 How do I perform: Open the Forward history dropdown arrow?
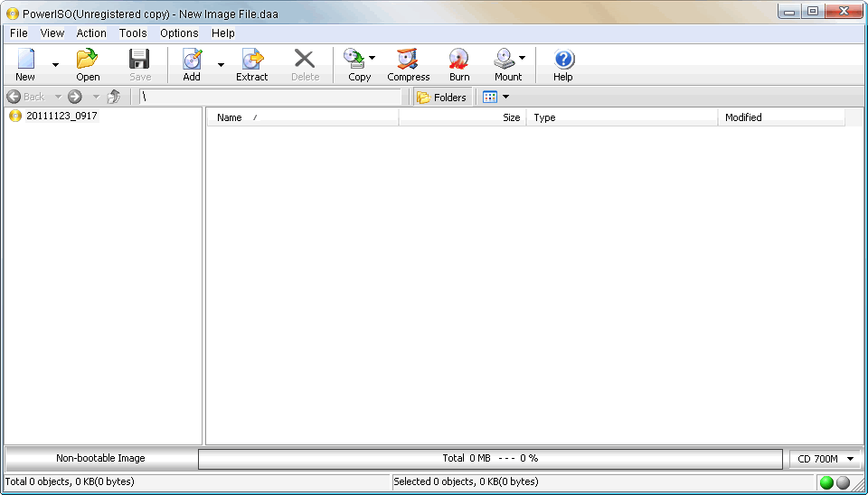pos(96,97)
